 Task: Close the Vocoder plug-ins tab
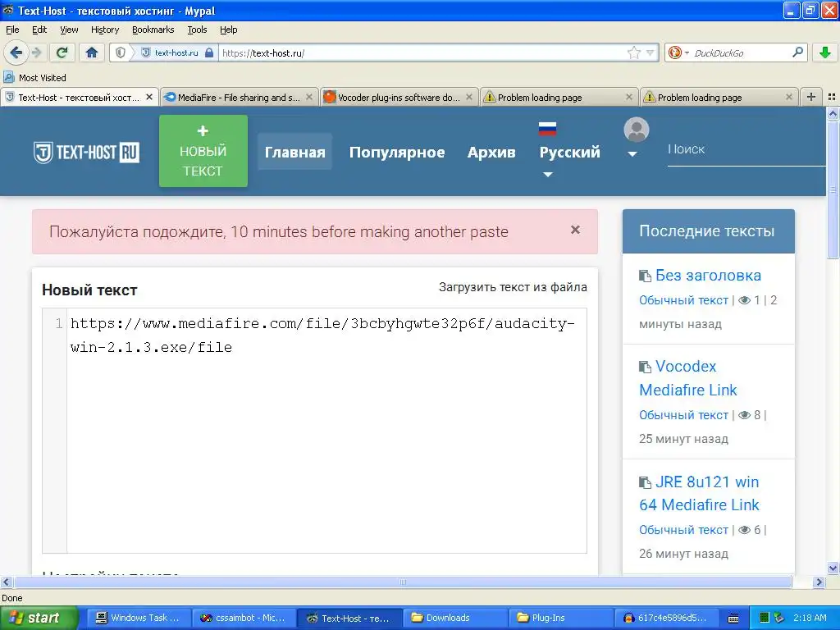tap(469, 97)
